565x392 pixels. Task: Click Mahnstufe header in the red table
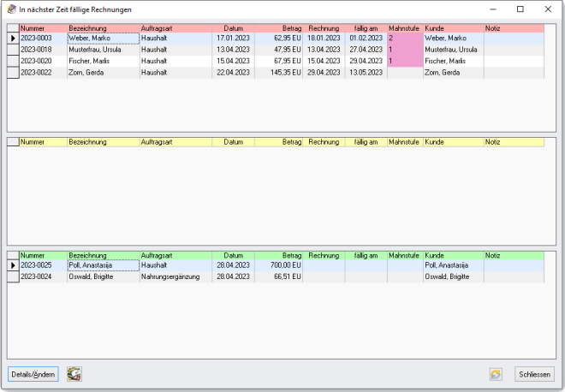pyautogui.click(x=404, y=28)
